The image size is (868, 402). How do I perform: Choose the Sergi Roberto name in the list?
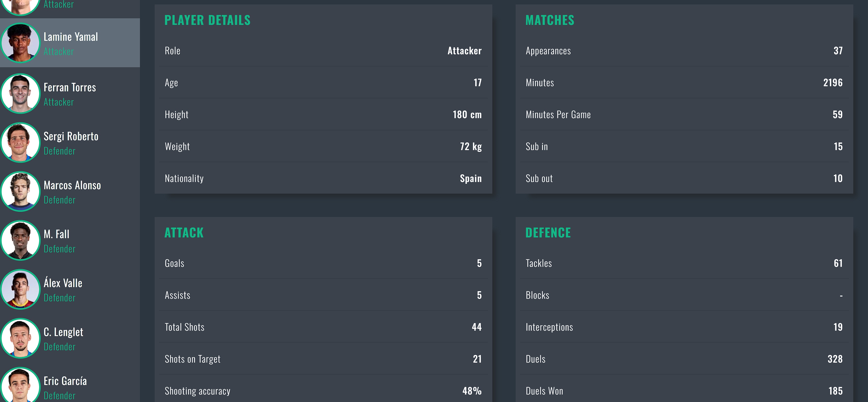[x=71, y=136]
